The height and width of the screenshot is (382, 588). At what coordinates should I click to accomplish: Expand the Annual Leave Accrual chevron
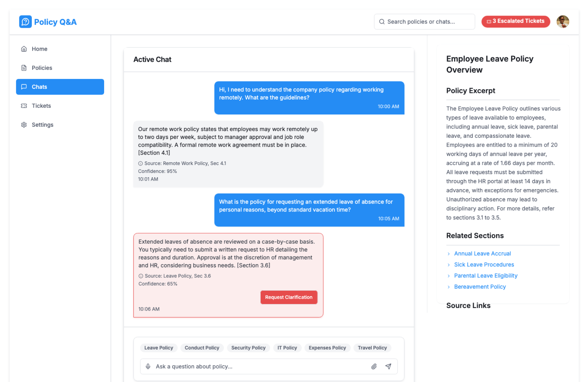click(x=449, y=254)
